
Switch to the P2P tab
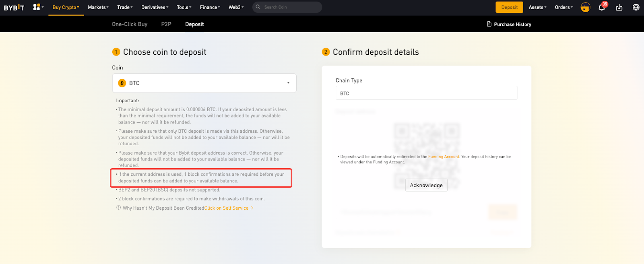point(166,24)
